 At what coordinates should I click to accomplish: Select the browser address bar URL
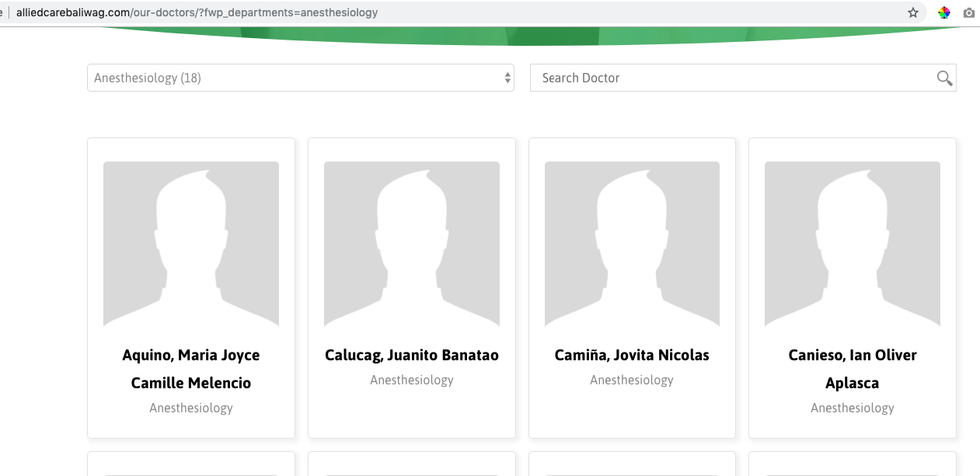[197, 12]
